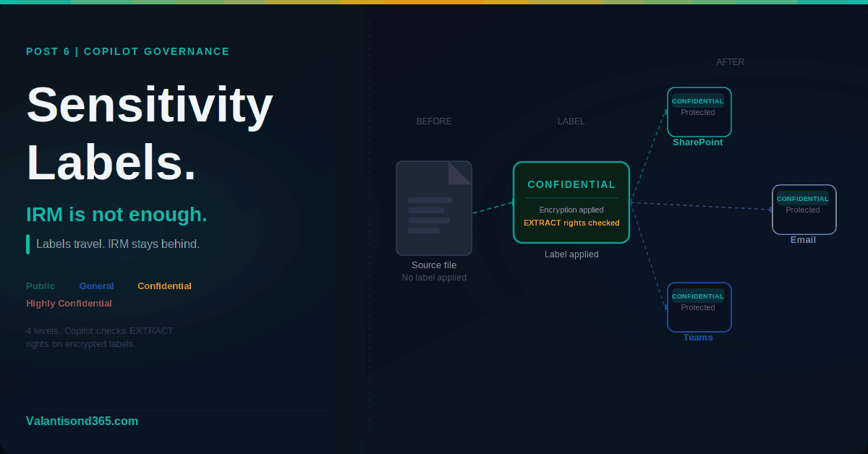Pick the orange Confidential label level
Image resolution: width=868 pixels, height=454 pixels.
point(164,286)
